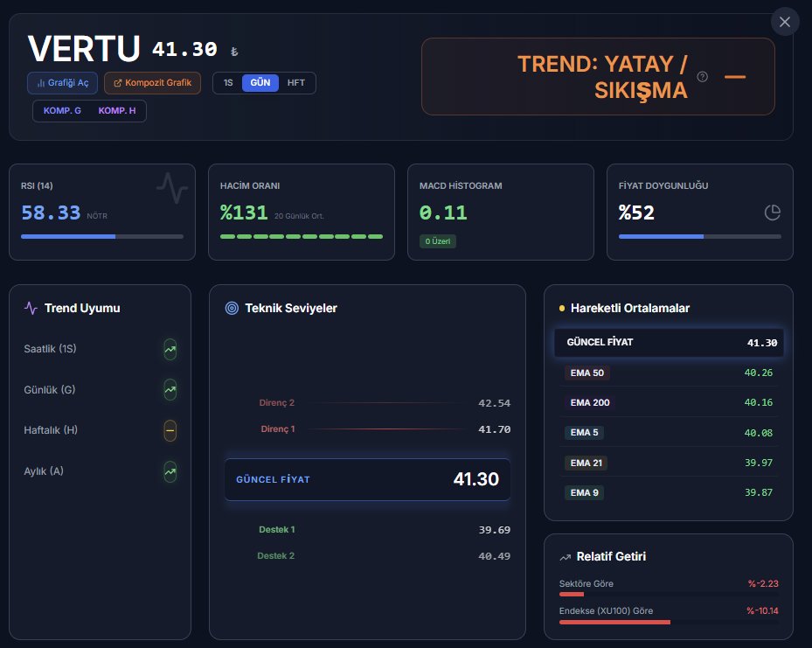
Task: Switch to the 1S timeframe tab
Action: 227,82
